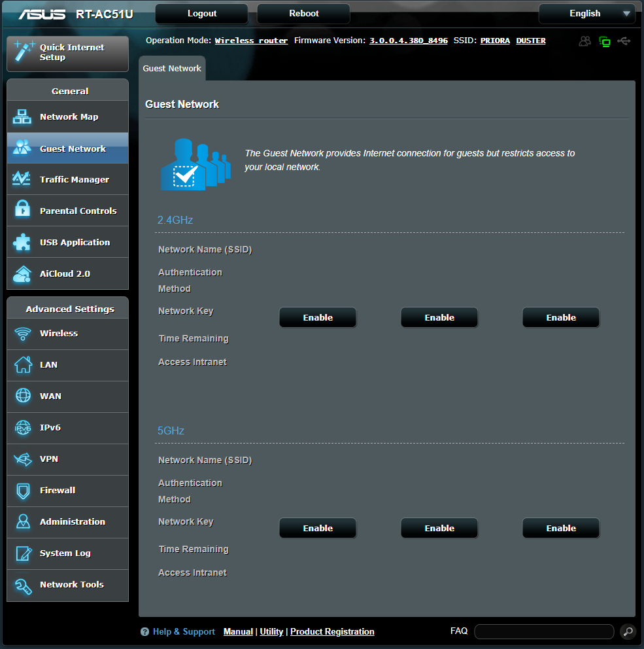
Task: Open System Log page
Action: [x=68, y=553]
